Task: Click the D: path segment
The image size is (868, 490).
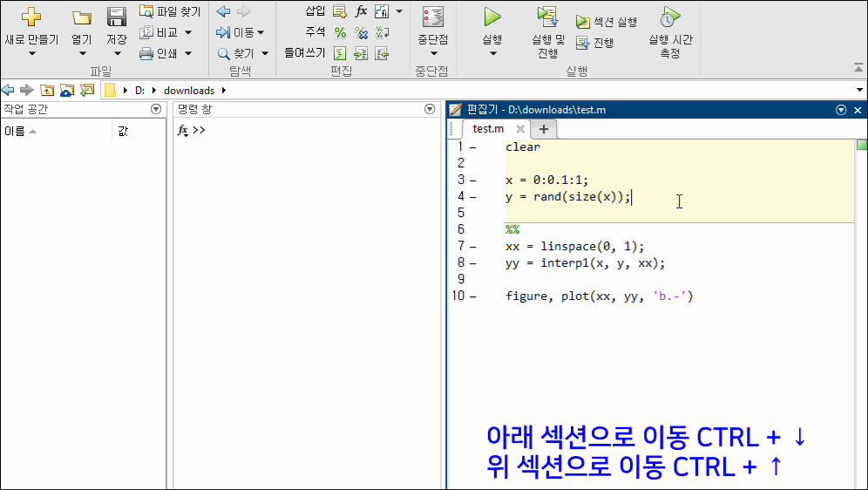Action: (139, 91)
